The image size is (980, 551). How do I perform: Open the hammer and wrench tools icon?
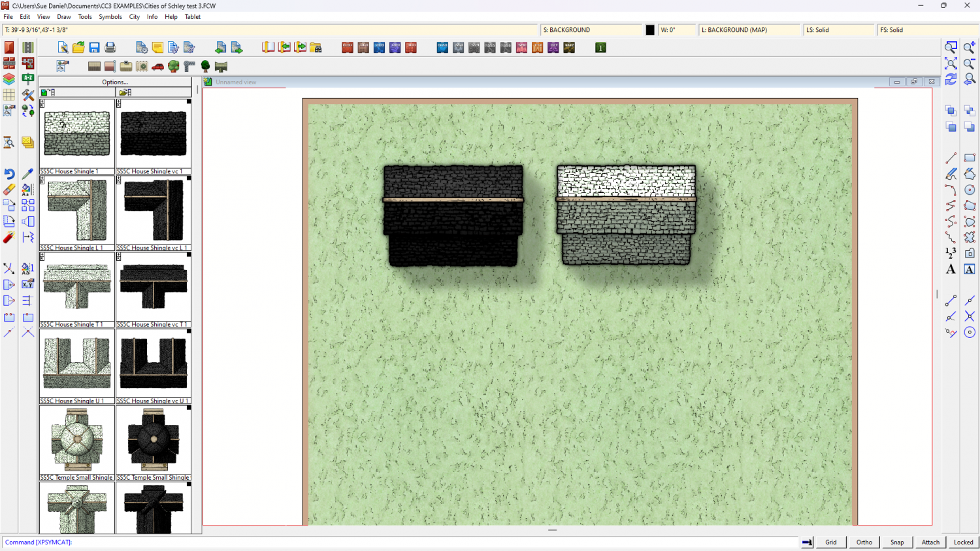[27, 95]
